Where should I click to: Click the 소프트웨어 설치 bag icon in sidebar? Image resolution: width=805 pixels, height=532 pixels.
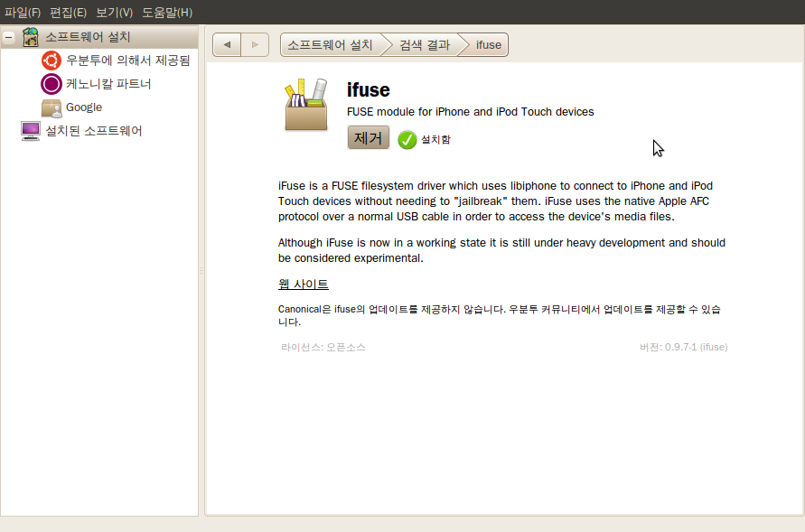[x=31, y=37]
